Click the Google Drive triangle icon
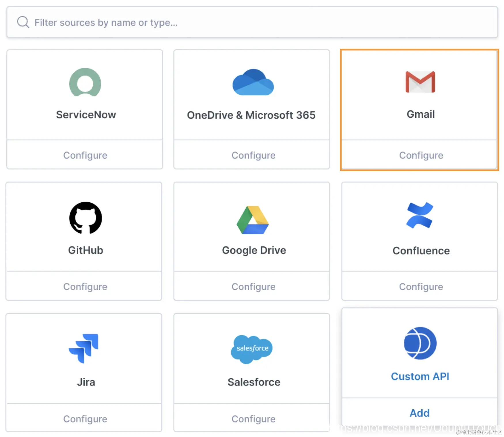 (x=253, y=220)
